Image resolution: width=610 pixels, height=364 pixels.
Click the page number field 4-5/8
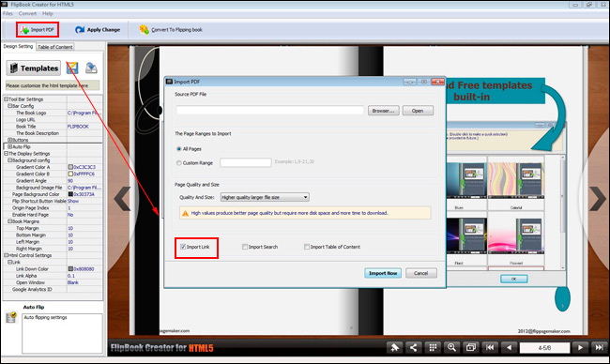(x=544, y=348)
